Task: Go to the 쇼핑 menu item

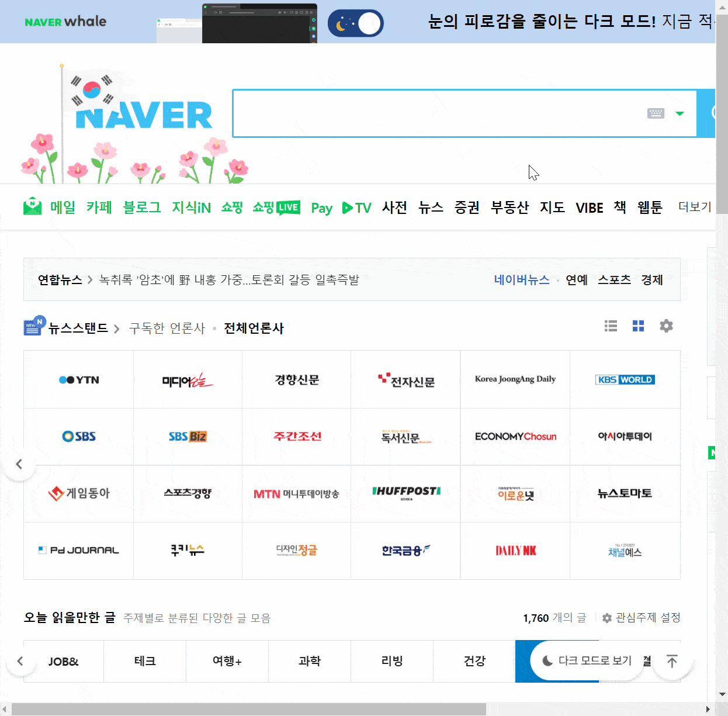Action: [x=232, y=207]
